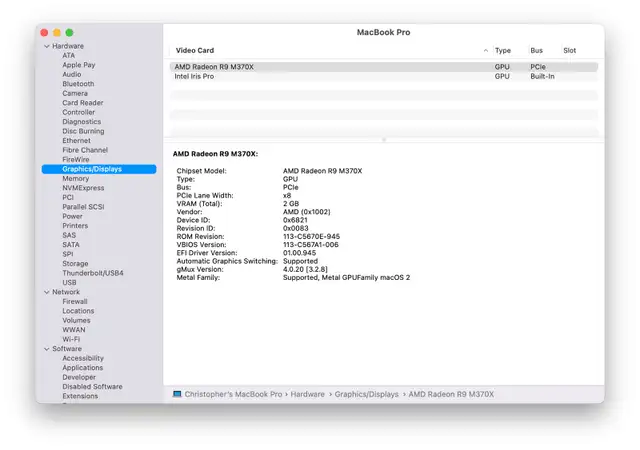Open the Ethernet section
The height and width of the screenshot is (450, 640).
(x=77, y=140)
